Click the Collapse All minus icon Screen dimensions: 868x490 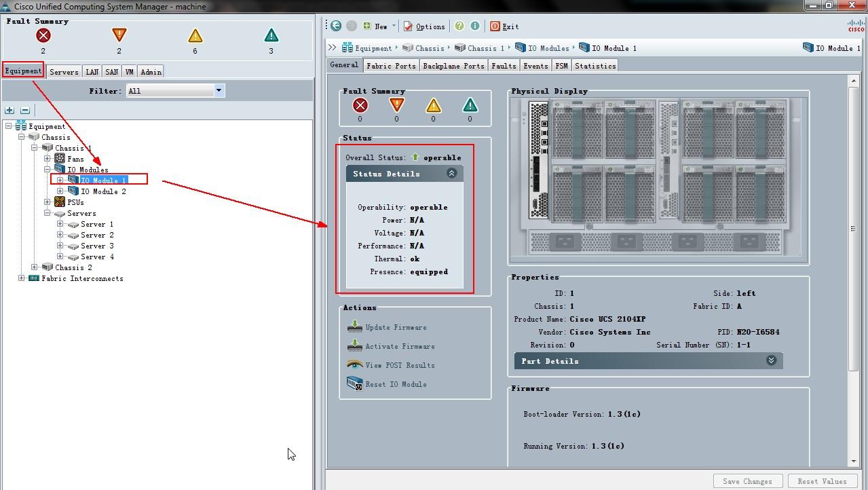pyautogui.click(x=25, y=110)
